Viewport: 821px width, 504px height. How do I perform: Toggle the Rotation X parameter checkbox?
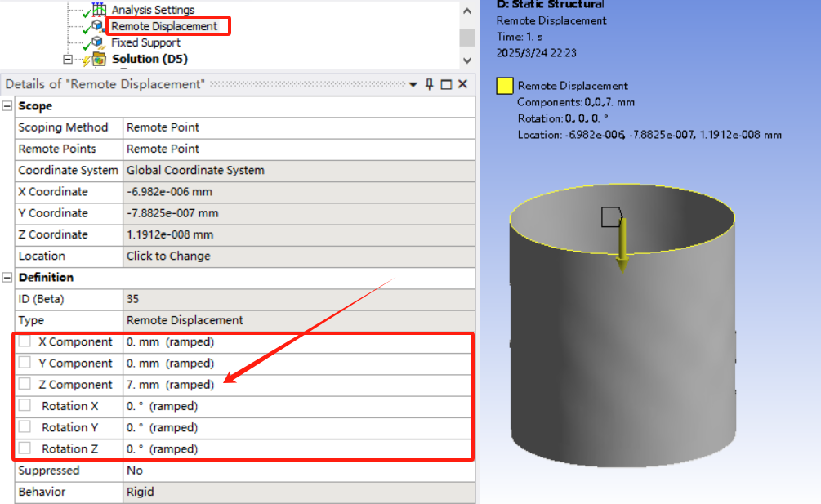(25, 405)
